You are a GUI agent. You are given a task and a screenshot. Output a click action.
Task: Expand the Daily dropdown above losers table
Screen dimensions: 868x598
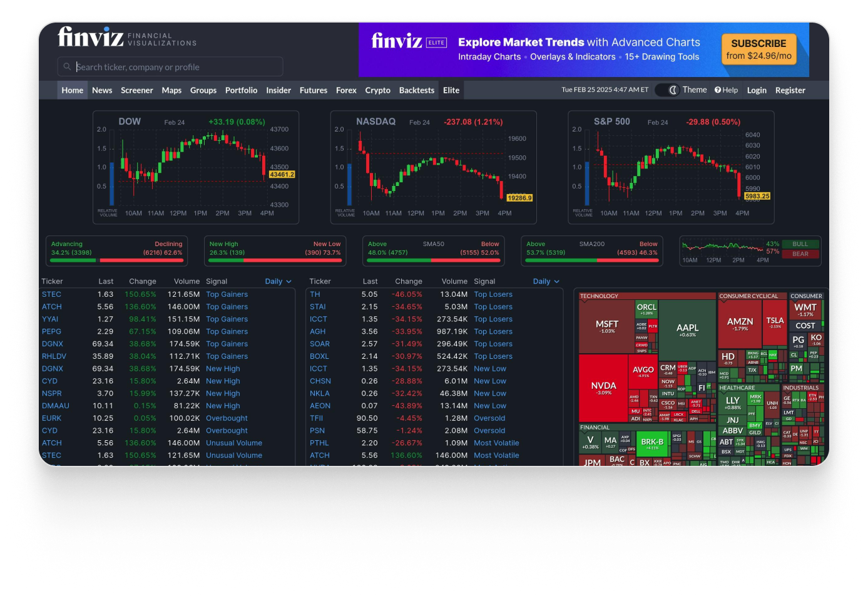click(x=546, y=282)
